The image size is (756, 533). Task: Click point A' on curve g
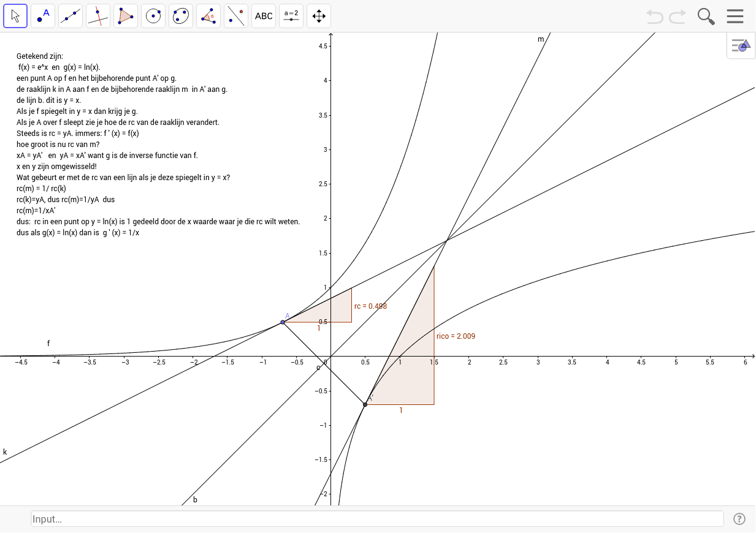pyautogui.click(x=365, y=404)
